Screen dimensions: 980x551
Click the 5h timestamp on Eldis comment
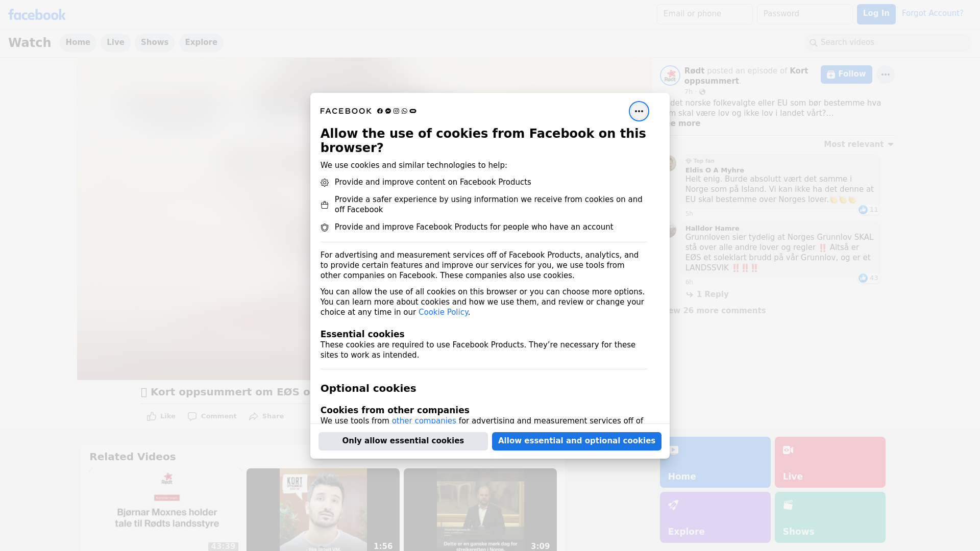pyautogui.click(x=689, y=214)
